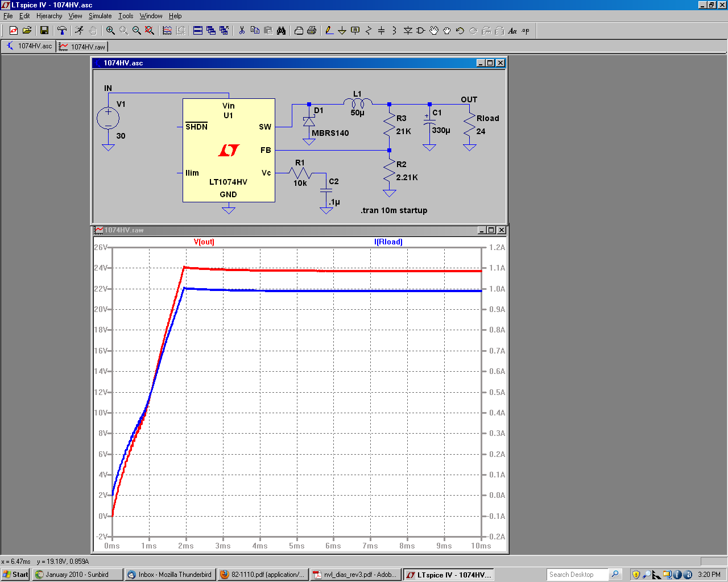
Task: Select the Label Net tool
Action: tap(355, 31)
